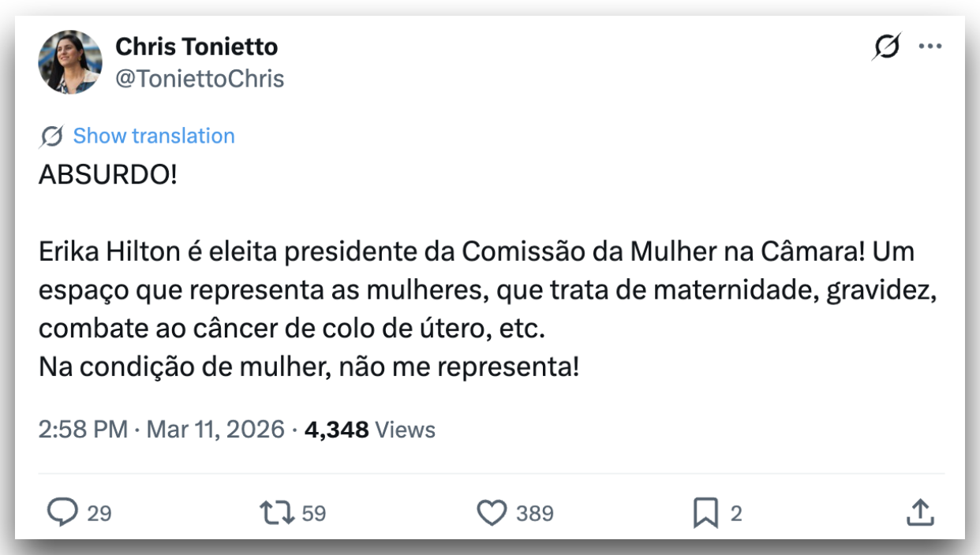This screenshot has height=555, width=980.
Task: Open Grok icon in top right corner
Action: coord(886,47)
